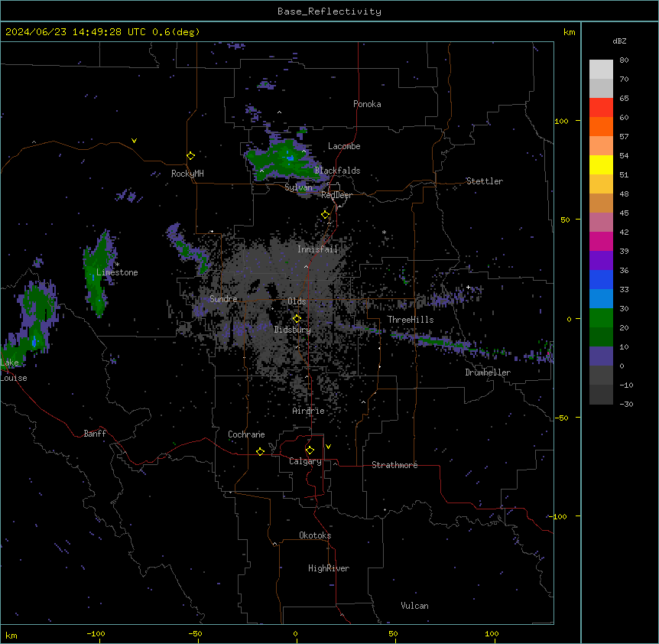Click the -30 value at the legend bottom

pyautogui.click(x=626, y=404)
